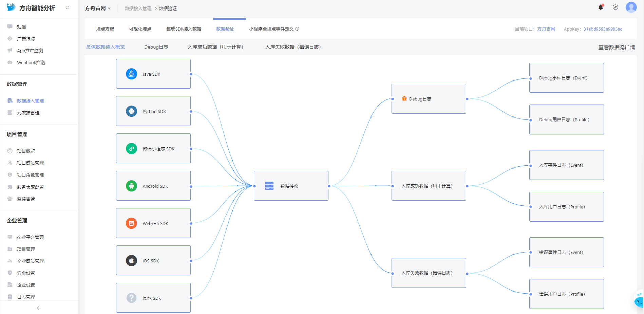Expand the 方舟官网 project dropdown
The image size is (644, 314).
coord(98,8)
